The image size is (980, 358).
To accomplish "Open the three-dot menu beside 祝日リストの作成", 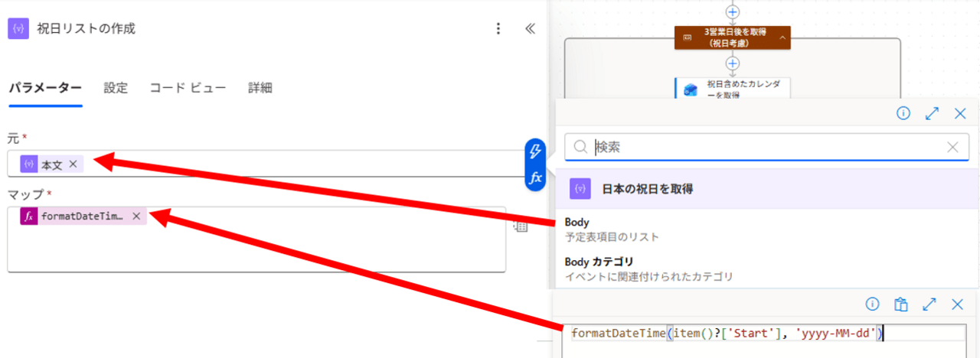I will 498,29.
